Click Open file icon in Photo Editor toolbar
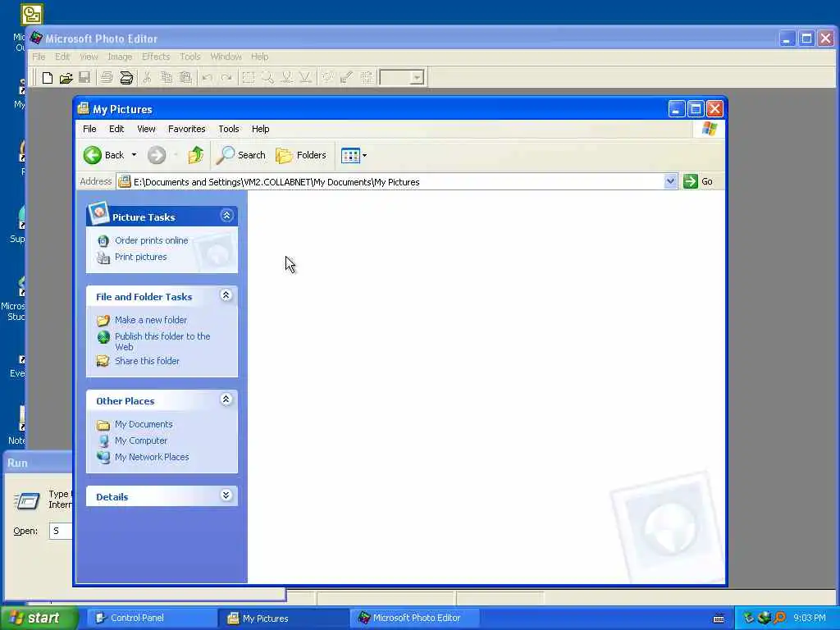The height and width of the screenshot is (630, 840). tap(66, 78)
